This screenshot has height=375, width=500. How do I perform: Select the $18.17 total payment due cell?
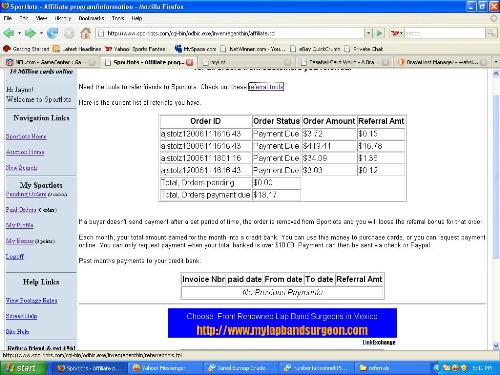coord(276,195)
